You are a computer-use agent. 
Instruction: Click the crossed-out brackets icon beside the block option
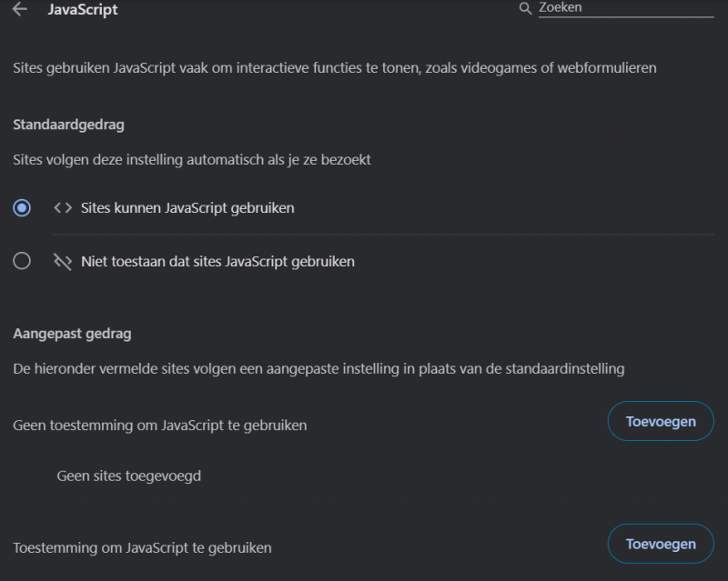coord(62,261)
